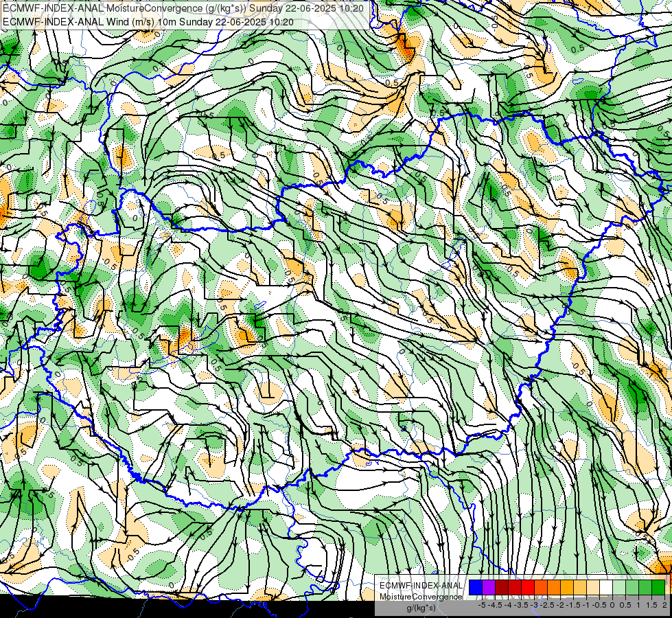Click the pale peach swatch left of -0.5
Screen dimensions: 672x618
[593, 587]
